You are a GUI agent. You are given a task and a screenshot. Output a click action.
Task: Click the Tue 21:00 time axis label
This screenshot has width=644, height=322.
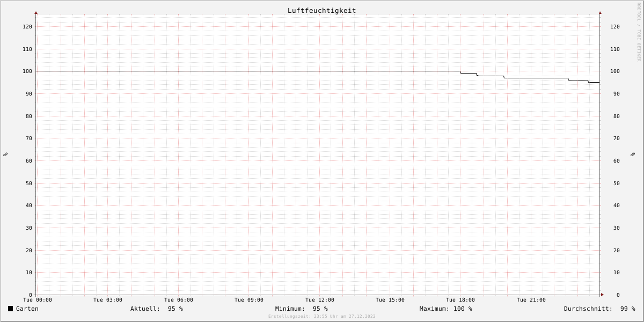[x=531, y=300]
